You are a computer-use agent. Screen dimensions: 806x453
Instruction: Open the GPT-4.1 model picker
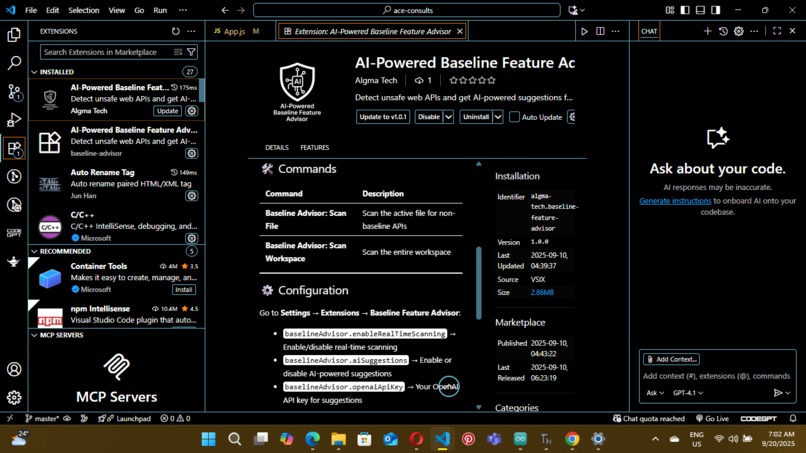pyautogui.click(x=688, y=393)
